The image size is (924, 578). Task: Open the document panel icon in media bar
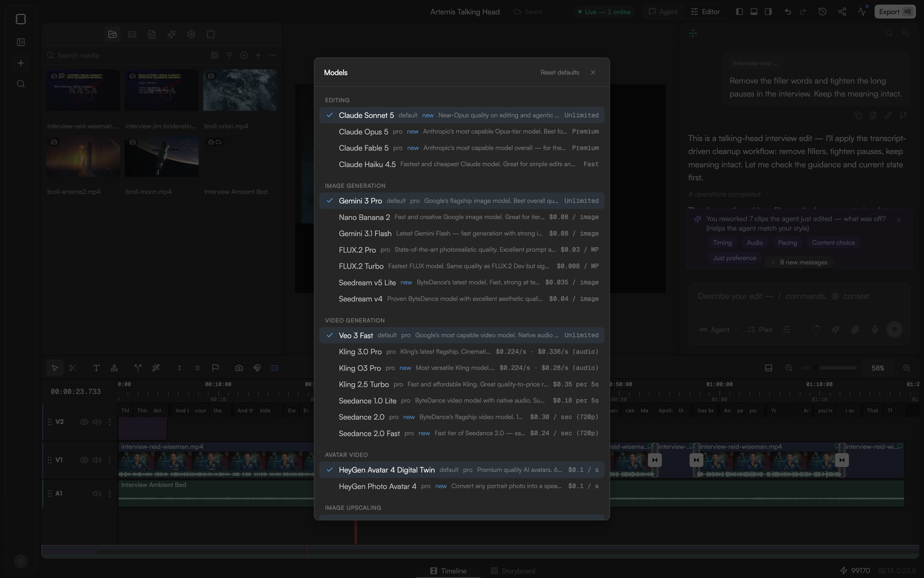click(x=152, y=34)
